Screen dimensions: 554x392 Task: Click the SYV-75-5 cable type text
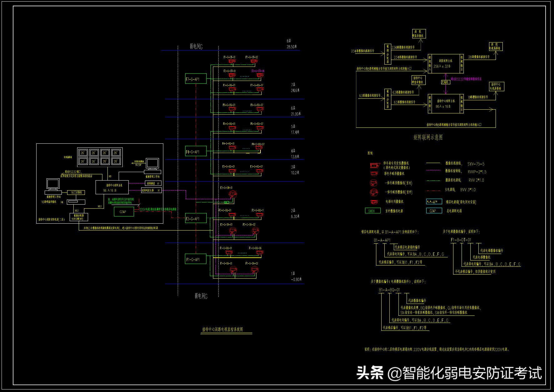point(476,164)
